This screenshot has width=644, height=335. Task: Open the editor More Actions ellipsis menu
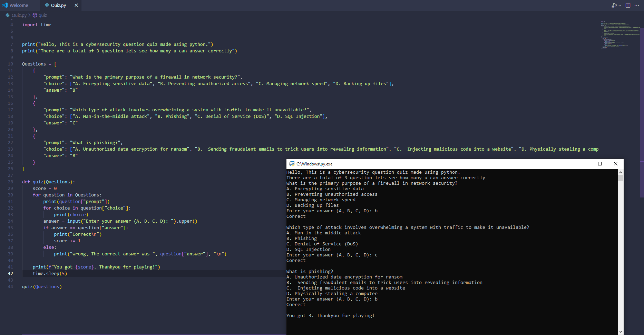tap(637, 6)
